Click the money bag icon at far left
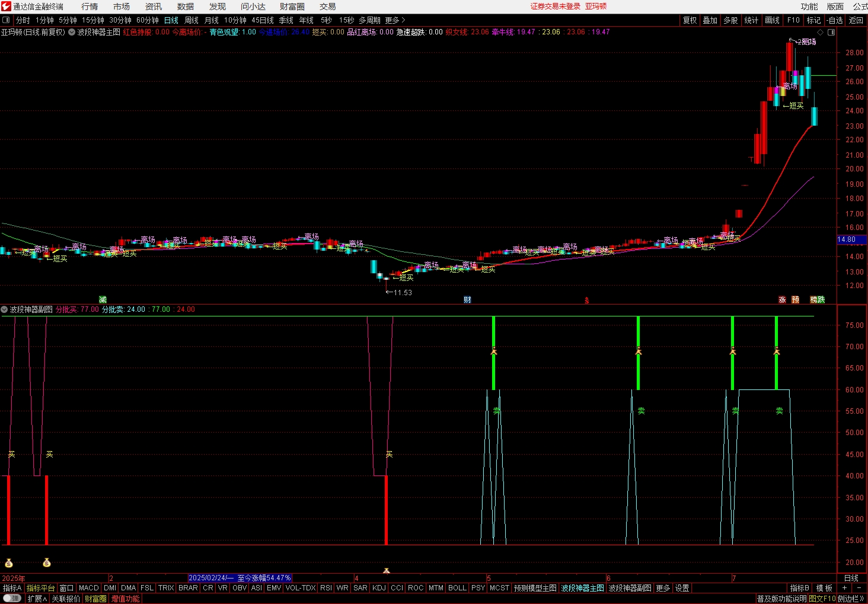This screenshot has width=868, height=604. pyautogui.click(x=9, y=563)
